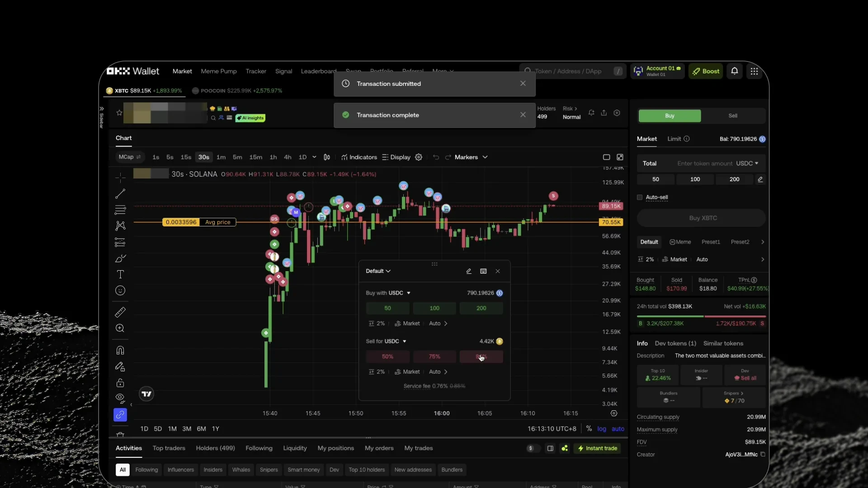Click the Enter token amount field
The image size is (868, 488).
click(704, 164)
